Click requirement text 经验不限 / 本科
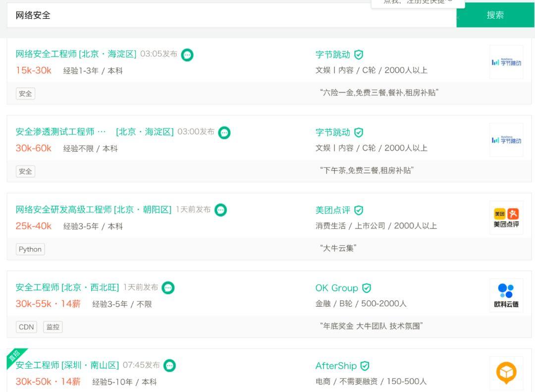 tap(91, 149)
